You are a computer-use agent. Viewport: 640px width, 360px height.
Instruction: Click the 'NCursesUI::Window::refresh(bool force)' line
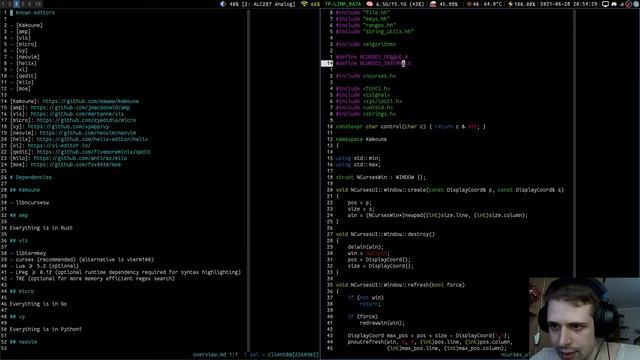(400, 285)
